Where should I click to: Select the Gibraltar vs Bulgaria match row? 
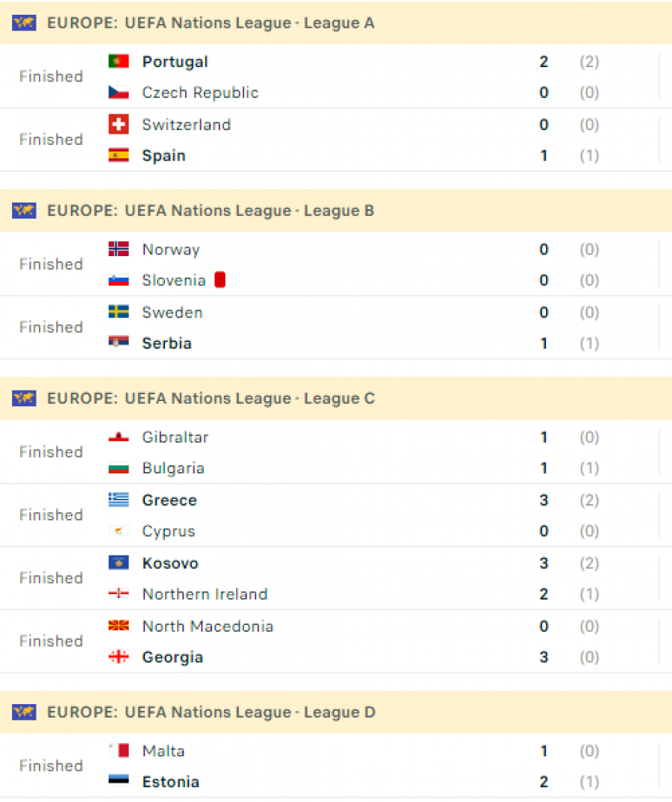point(336,452)
